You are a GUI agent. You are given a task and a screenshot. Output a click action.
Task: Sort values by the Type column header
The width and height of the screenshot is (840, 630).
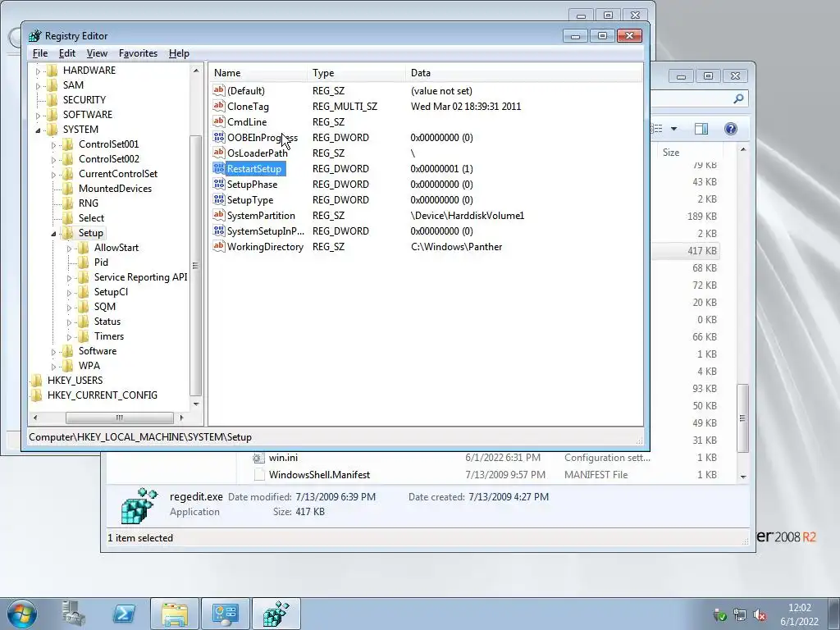358,73
